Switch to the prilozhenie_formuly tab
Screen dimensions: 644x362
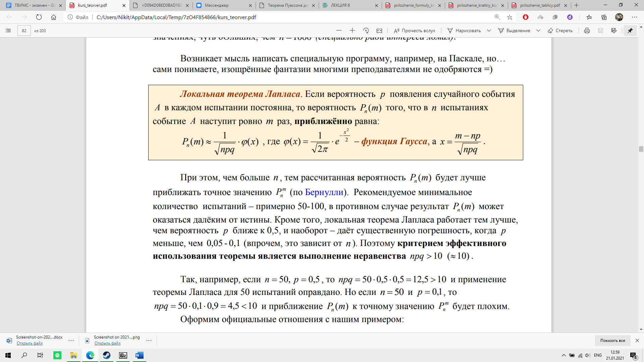(x=413, y=5)
